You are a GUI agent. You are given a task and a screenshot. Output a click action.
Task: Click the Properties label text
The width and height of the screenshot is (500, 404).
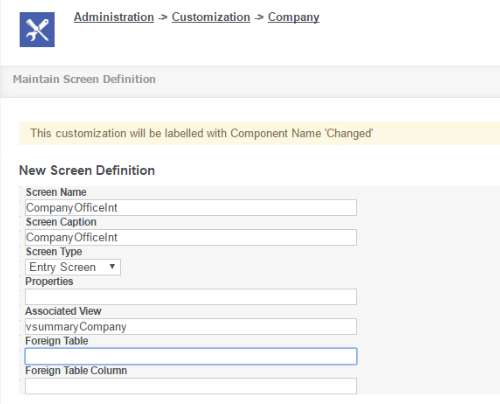pyautogui.click(x=49, y=281)
